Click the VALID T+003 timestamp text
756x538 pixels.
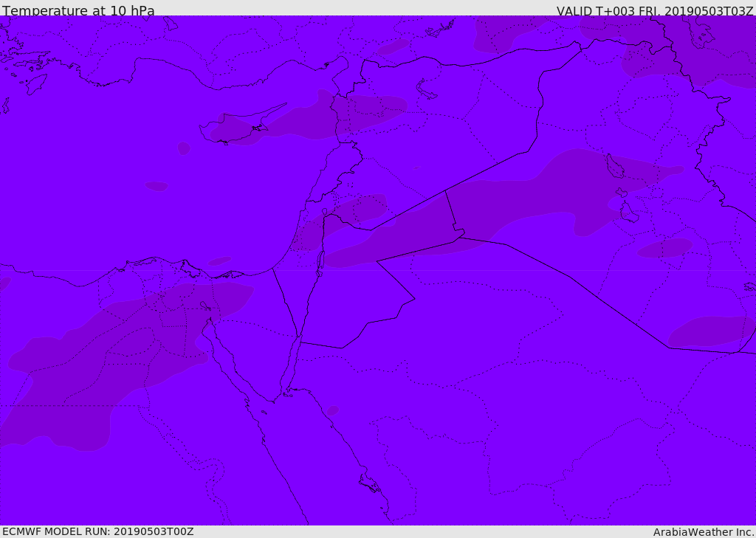[654, 11]
